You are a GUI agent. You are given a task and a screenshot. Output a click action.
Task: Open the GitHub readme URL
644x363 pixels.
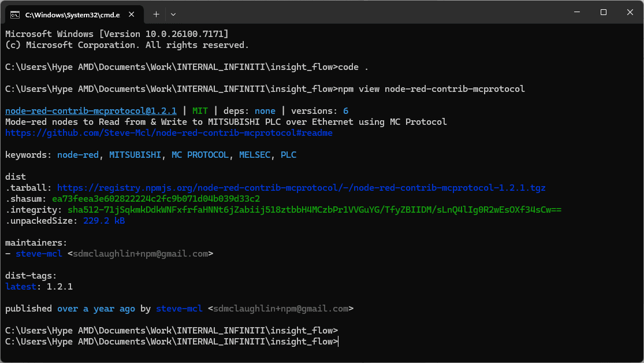(169, 133)
